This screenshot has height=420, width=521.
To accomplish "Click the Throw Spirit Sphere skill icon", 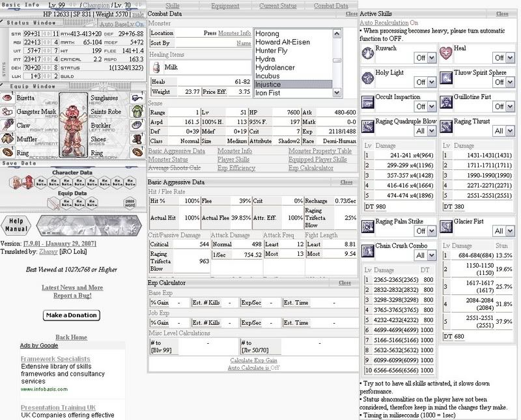I will tap(446, 77).
